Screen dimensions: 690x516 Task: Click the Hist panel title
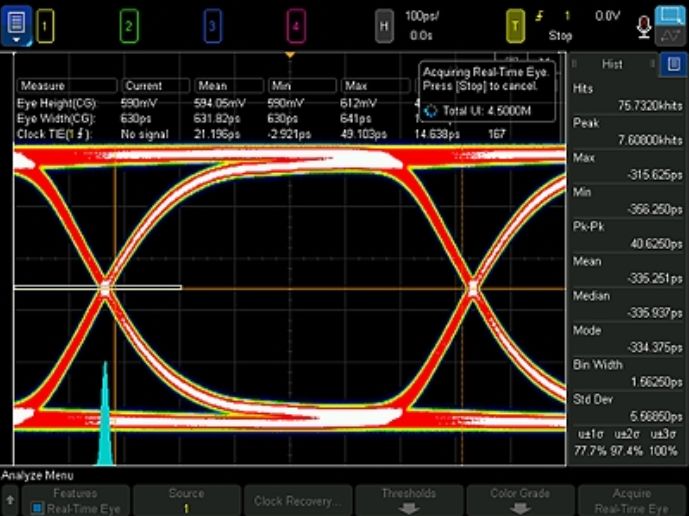pos(611,64)
